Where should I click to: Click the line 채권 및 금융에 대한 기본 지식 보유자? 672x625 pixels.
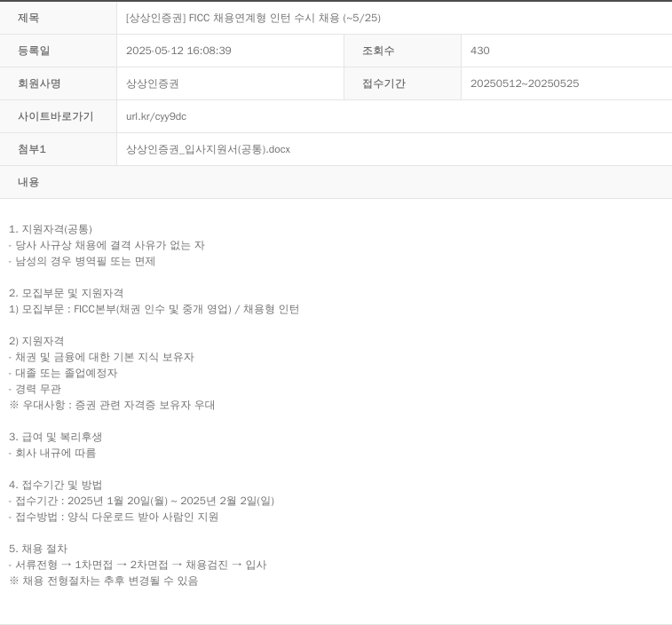[x=101, y=357]
